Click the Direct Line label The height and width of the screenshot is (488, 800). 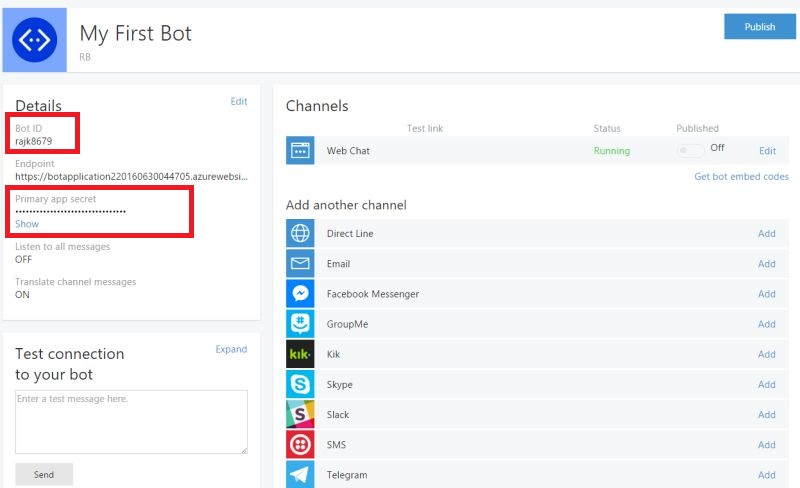tap(350, 233)
